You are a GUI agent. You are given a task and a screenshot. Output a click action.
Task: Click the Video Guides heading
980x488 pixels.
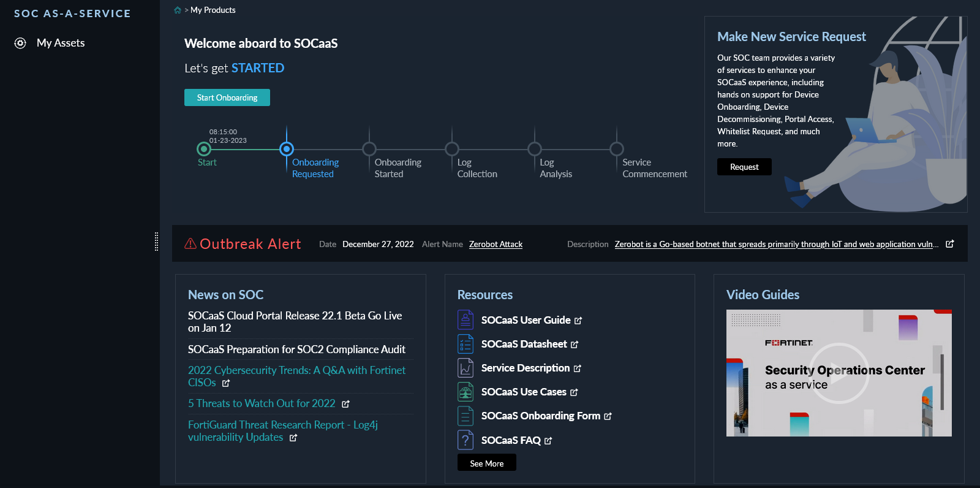click(763, 295)
